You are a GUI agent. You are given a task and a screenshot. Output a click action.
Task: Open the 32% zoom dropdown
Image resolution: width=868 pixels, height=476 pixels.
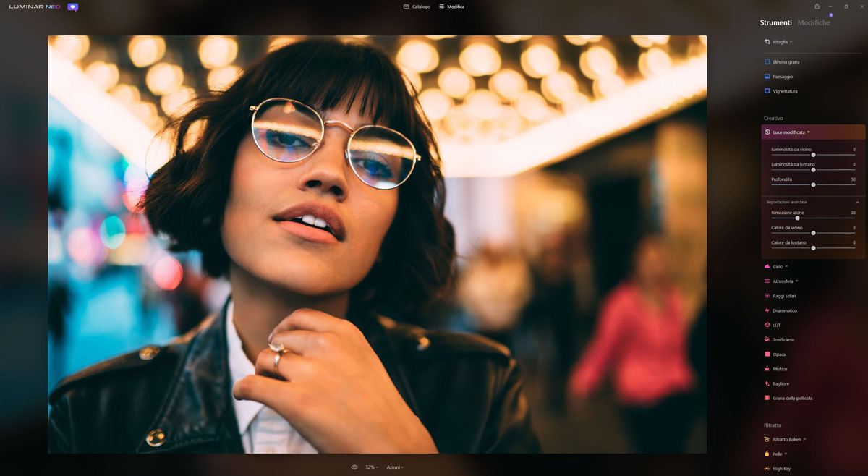click(x=372, y=467)
